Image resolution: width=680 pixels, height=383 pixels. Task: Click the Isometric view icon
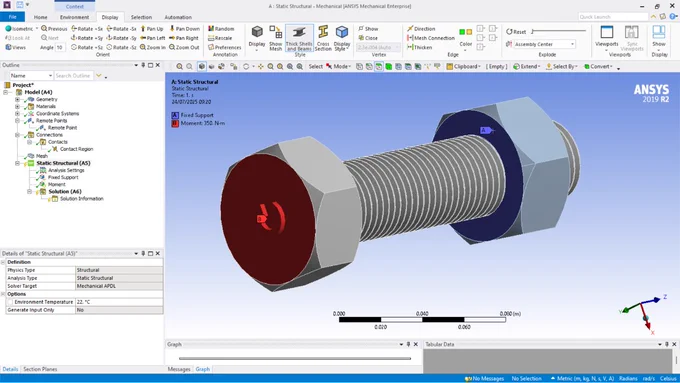[x=8, y=29]
